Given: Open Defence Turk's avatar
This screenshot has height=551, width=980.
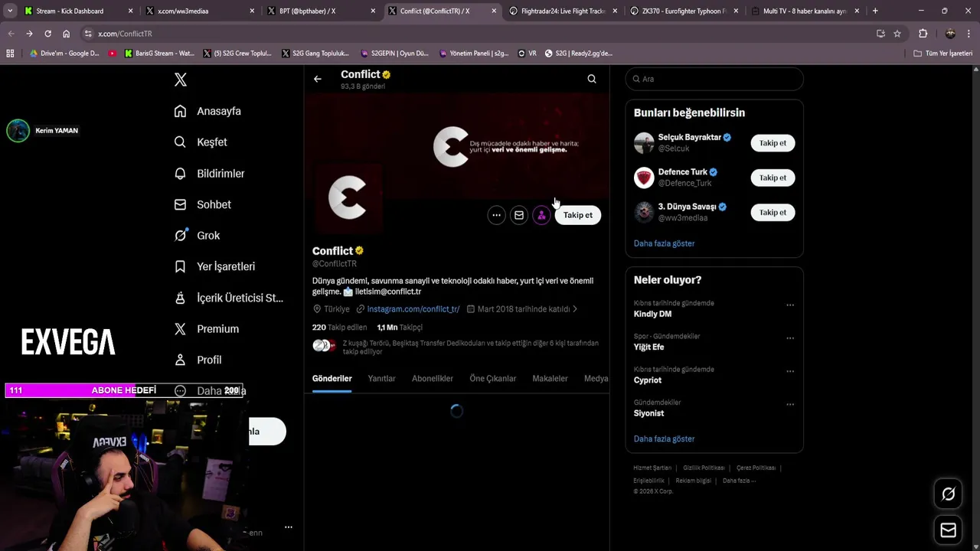Looking at the screenshot, I should 644,178.
